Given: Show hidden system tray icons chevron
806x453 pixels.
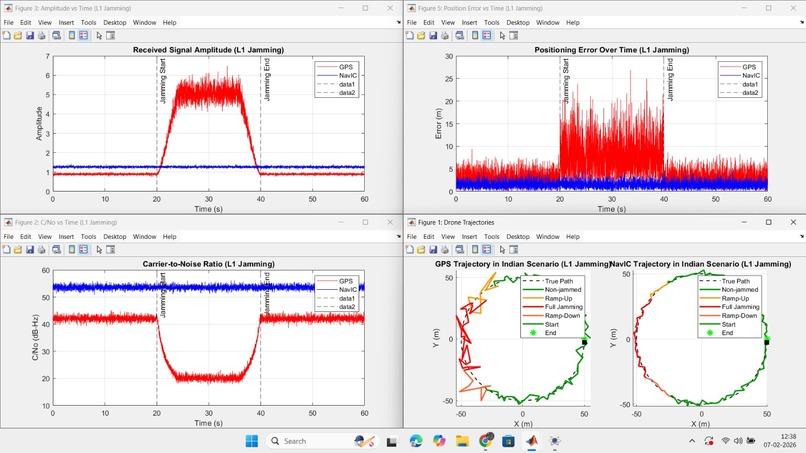Looking at the screenshot, I should [x=692, y=441].
